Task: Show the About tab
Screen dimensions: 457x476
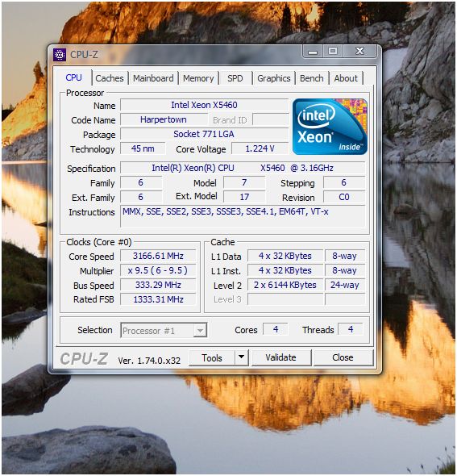Action: [x=346, y=78]
